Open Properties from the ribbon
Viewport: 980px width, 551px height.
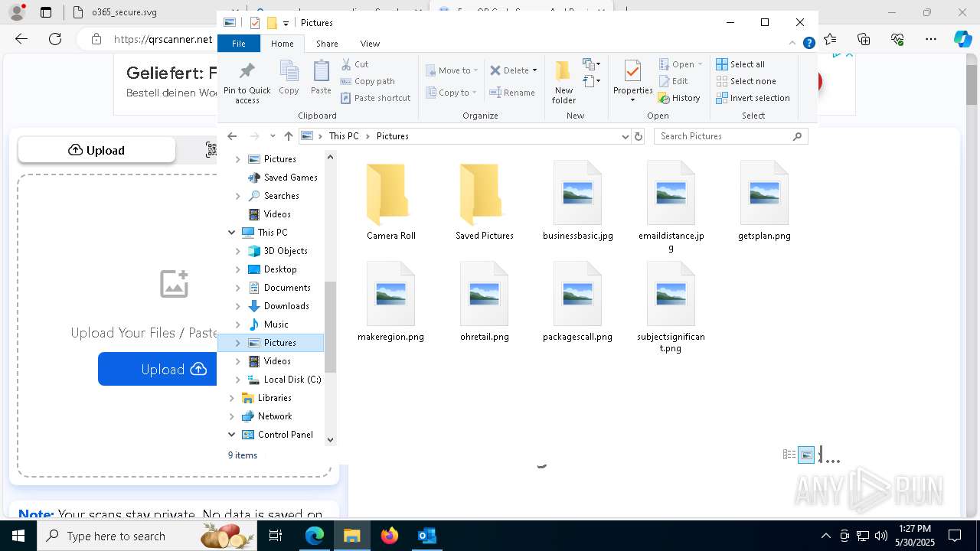pyautogui.click(x=632, y=82)
